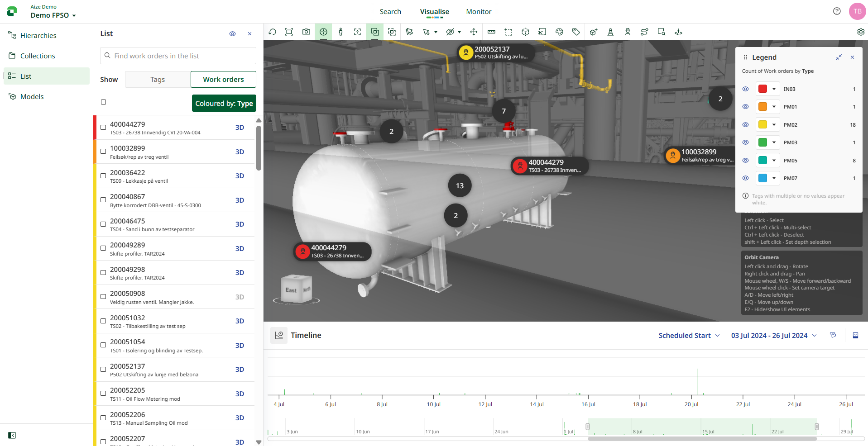This screenshot has width=868, height=446.
Task: Switch to the Monitor tab
Action: click(x=478, y=12)
